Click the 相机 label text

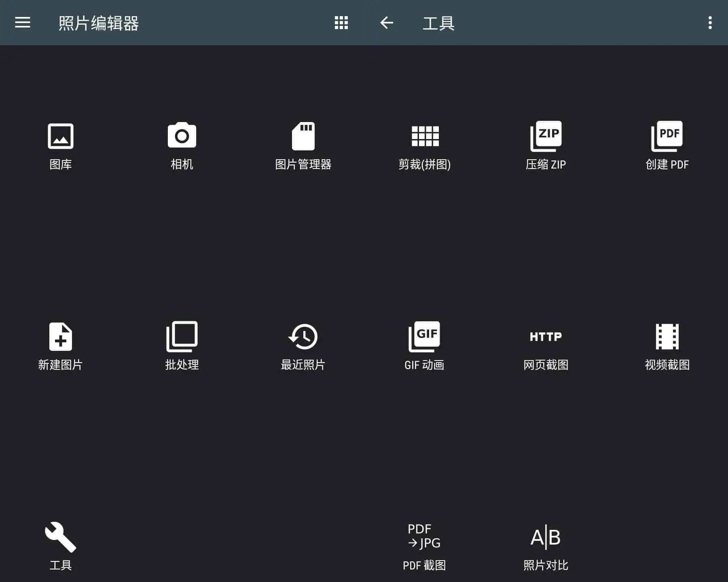tap(182, 164)
